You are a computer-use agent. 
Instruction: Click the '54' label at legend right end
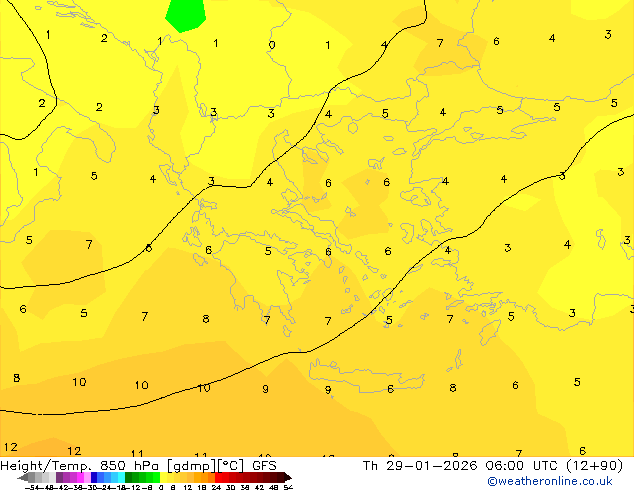point(288,487)
